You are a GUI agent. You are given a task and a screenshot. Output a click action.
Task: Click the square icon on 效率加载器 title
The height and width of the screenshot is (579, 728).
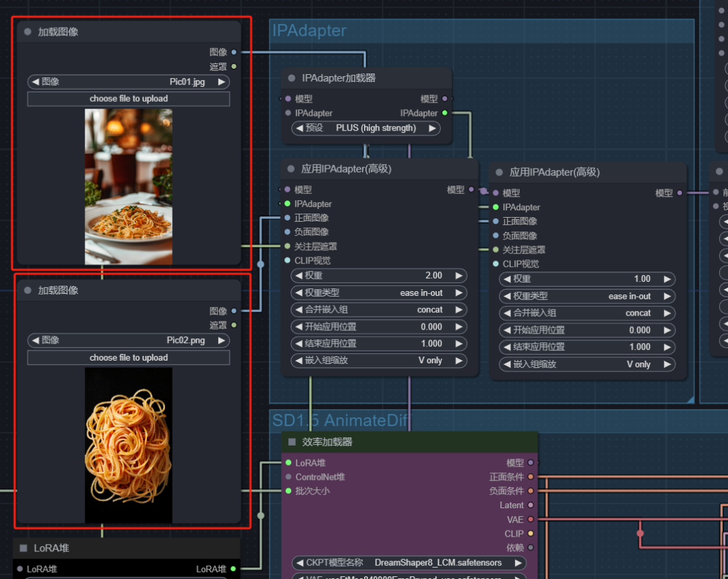coord(292,442)
